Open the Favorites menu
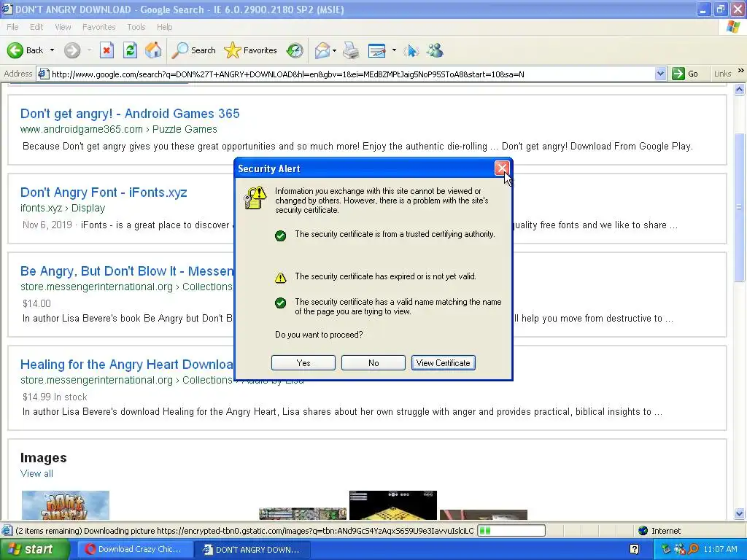This screenshot has height=560, width=747. (x=98, y=27)
